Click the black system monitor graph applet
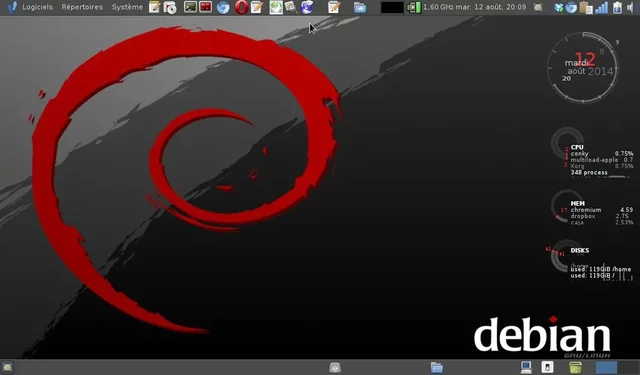The width and height of the screenshot is (640, 375). point(392,7)
